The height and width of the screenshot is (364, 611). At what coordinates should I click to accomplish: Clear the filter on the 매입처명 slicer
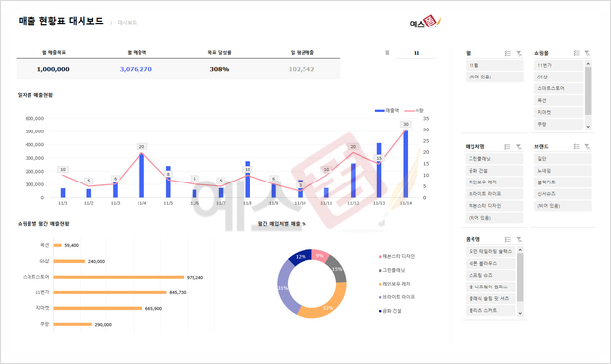click(519, 147)
